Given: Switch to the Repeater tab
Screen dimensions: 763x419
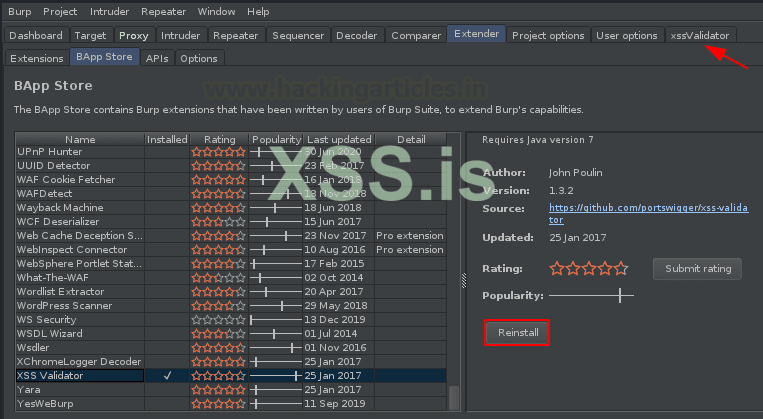Looking at the screenshot, I should click(236, 36).
